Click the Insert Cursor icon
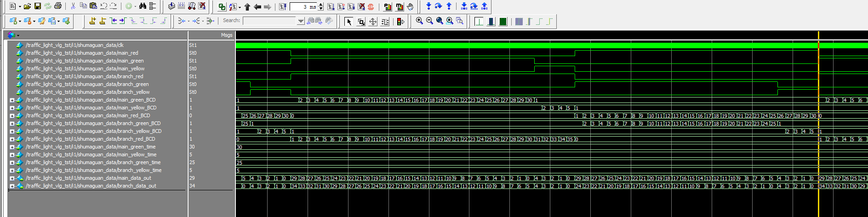868x217 pixels. point(92,21)
